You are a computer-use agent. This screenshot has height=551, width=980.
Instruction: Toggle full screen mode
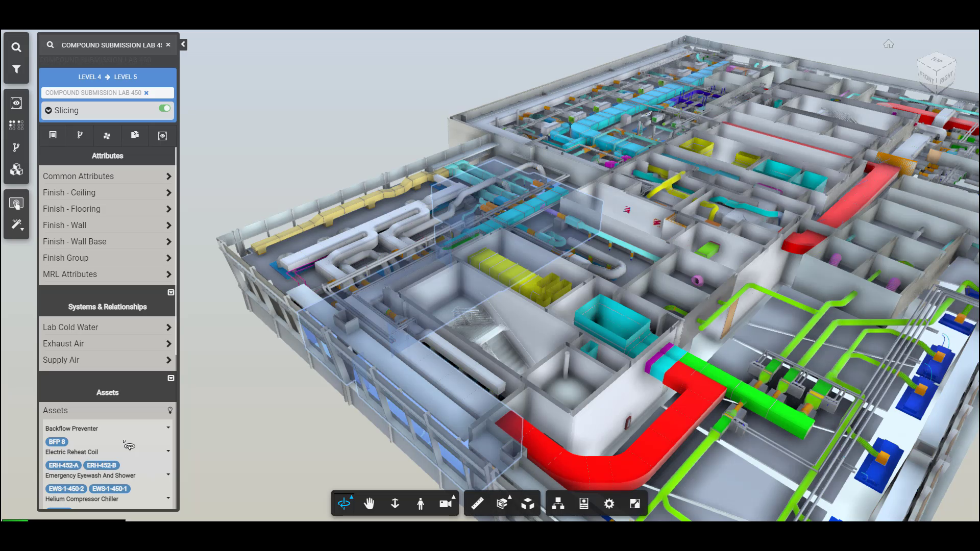634,504
